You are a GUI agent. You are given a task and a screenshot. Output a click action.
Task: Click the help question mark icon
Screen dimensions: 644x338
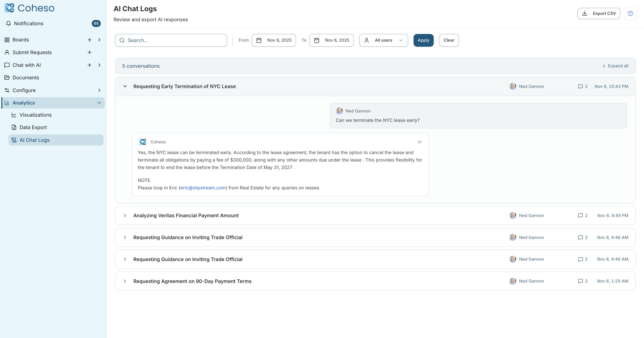(x=630, y=14)
